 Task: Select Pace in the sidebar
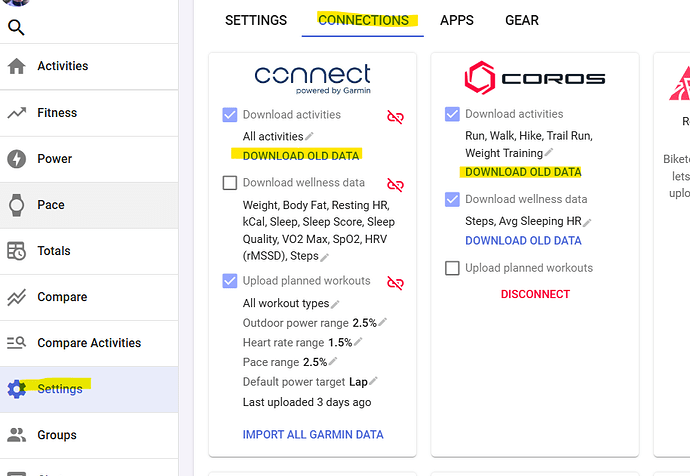click(x=89, y=205)
